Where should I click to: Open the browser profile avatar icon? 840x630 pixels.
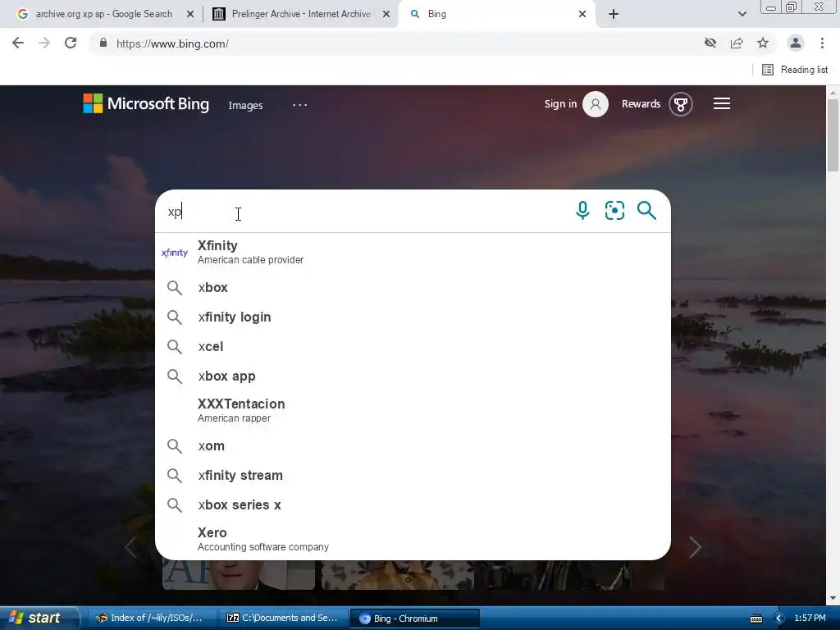[x=796, y=43]
